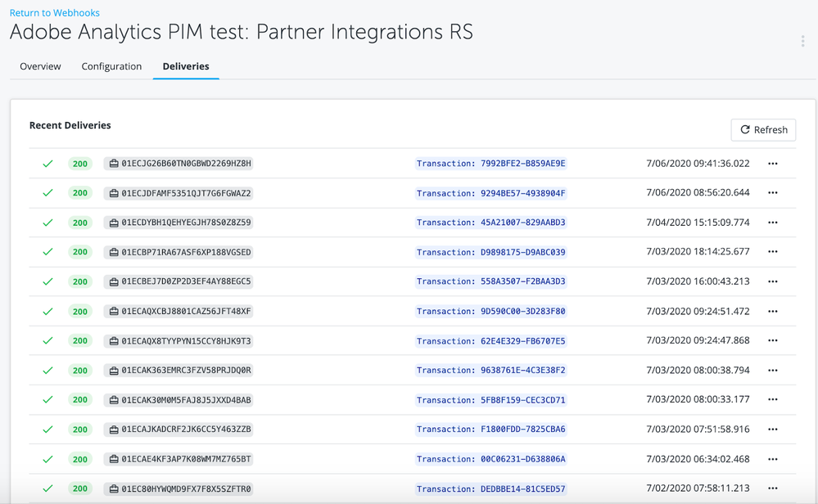Open Transaction: 7992BFE2-B859AE9E link
This screenshot has width=818, height=504.
[x=490, y=164]
